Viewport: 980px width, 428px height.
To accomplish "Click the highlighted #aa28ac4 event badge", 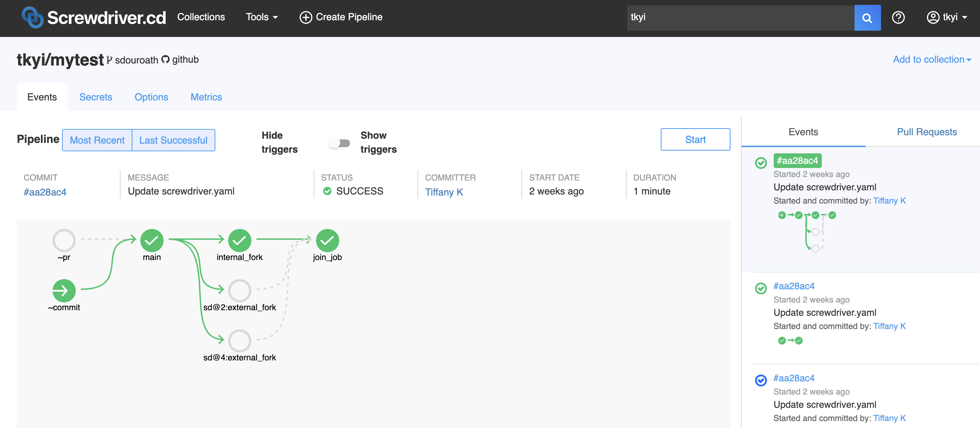I will pos(797,161).
